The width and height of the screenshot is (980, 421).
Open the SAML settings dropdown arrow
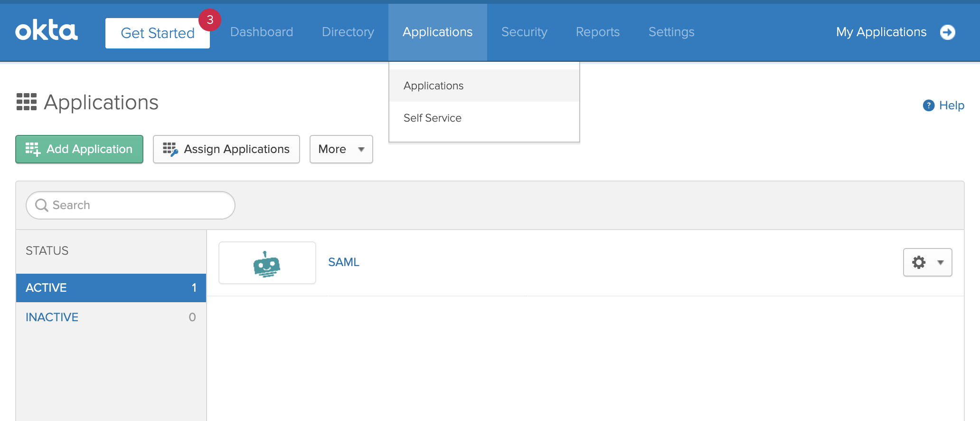[940, 262]
